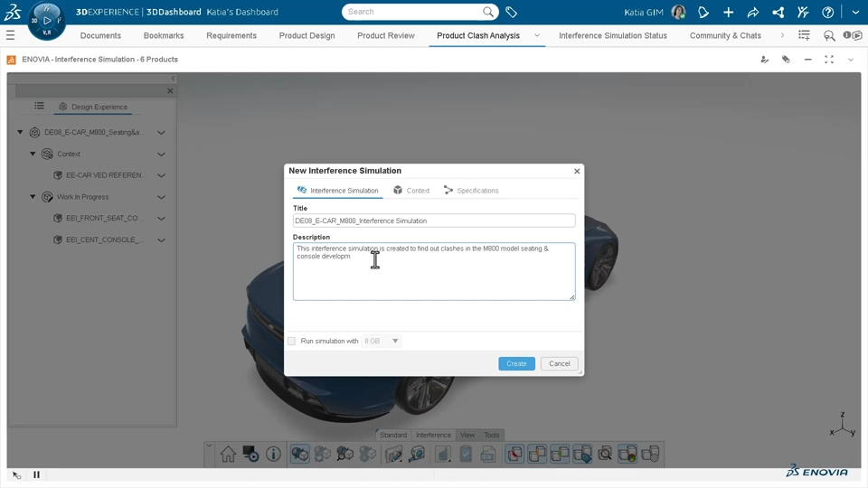Open chevron menu for EE-CAR VED REFEREN row
Viewport: 868px width, 488px height.
coord(161,175)
